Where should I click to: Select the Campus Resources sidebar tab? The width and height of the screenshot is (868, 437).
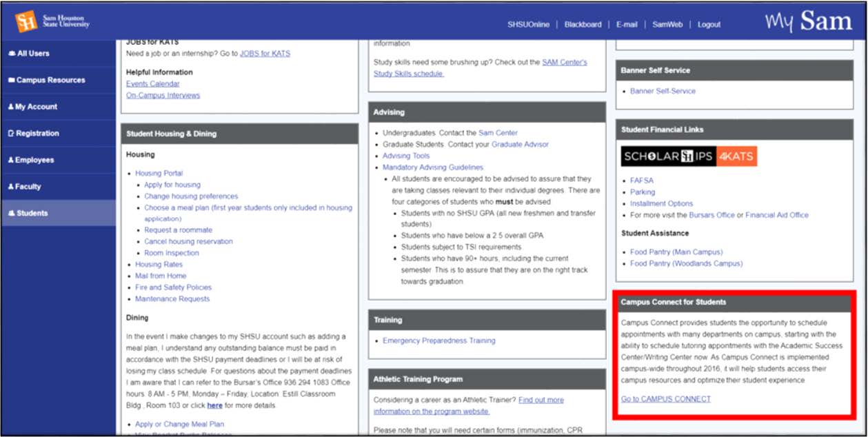coord(59,80)
